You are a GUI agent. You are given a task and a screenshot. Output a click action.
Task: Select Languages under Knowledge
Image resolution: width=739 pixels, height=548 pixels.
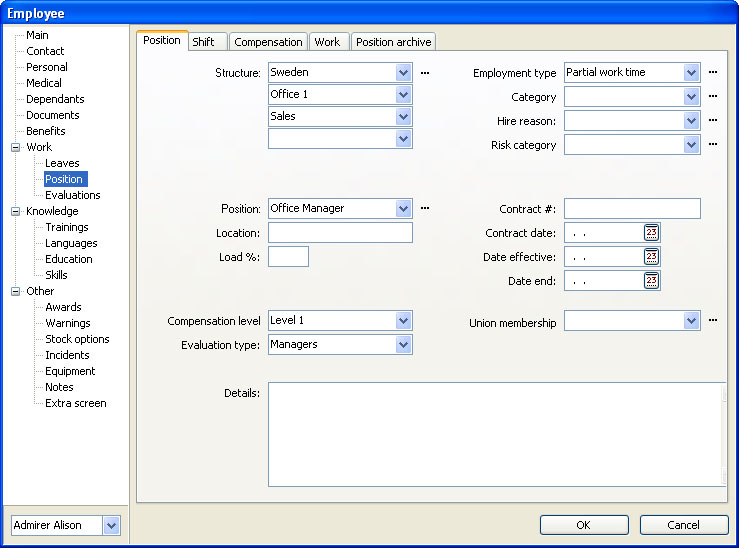click(x=71, y=244)
